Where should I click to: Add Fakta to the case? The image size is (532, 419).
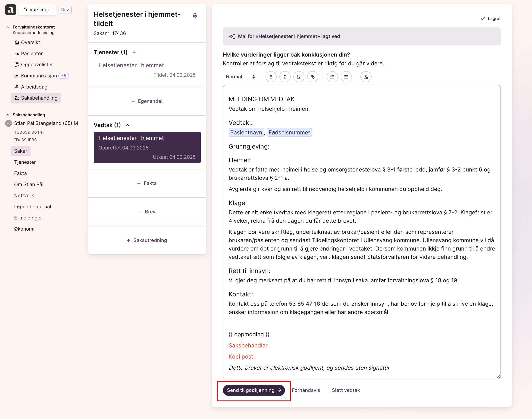coord(147,183)
